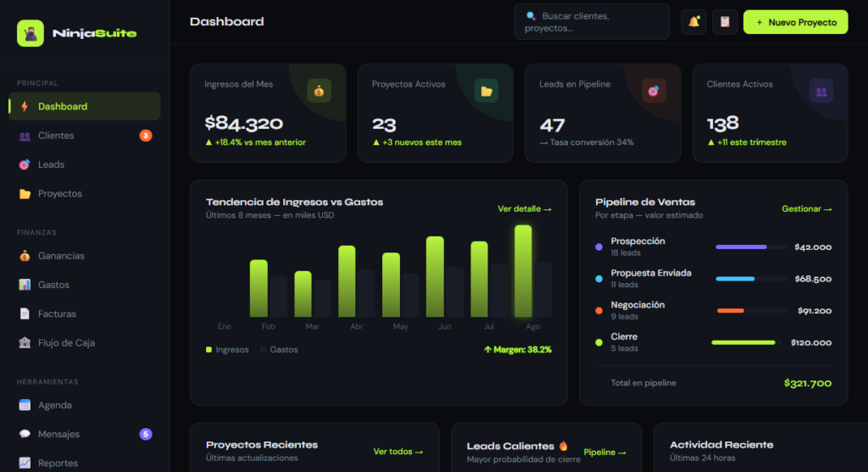Toggle Gastos legend item in chart
The width and height of the screenshot is (868, 472).
(x=279, y=349)
